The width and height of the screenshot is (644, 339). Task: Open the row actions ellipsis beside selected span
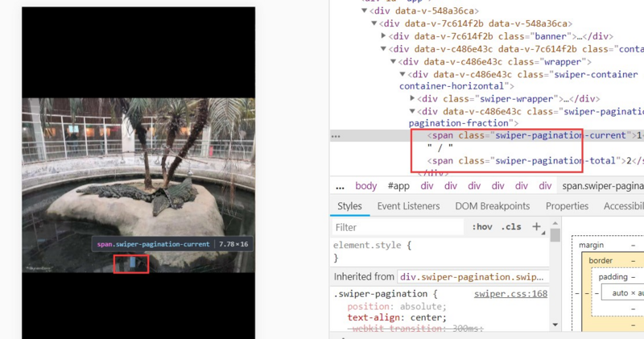(336, 136)
